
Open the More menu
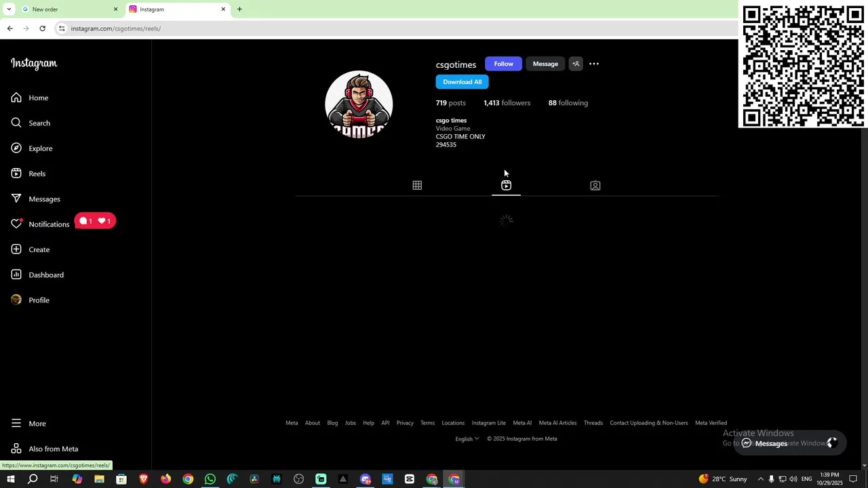pyautogui.click(x=28, y=424)
